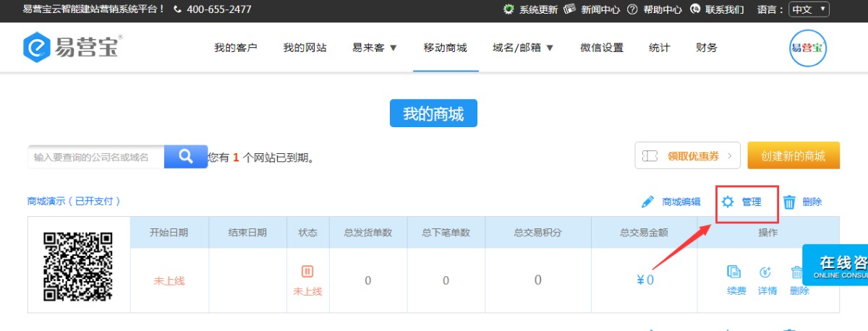Click the 创建新的商城 button
The width and height of the screenshot is (868, 331).
coord(793,155)
